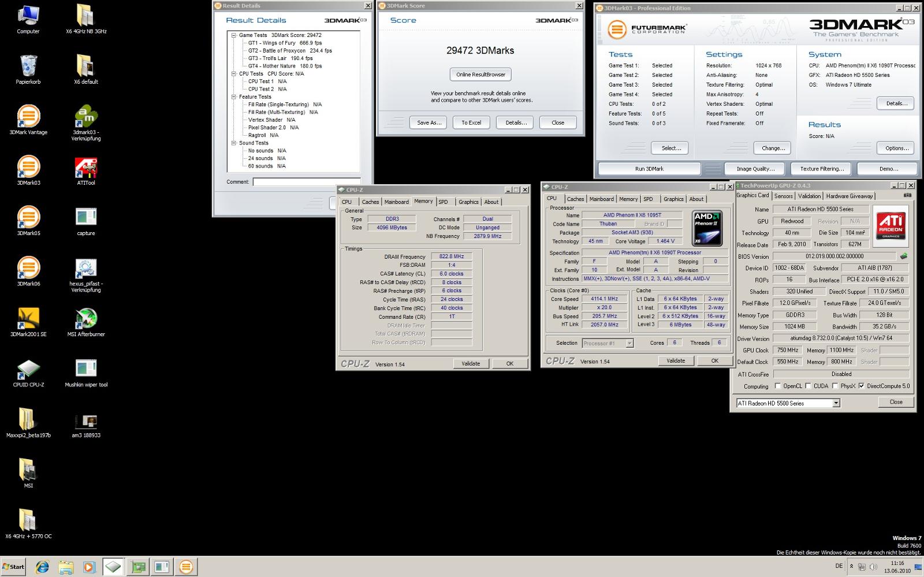This screenshot has height=577, width=924.
Task: Open CPUID CPU-Z desktop shortcut
Action: click(28, 373)
